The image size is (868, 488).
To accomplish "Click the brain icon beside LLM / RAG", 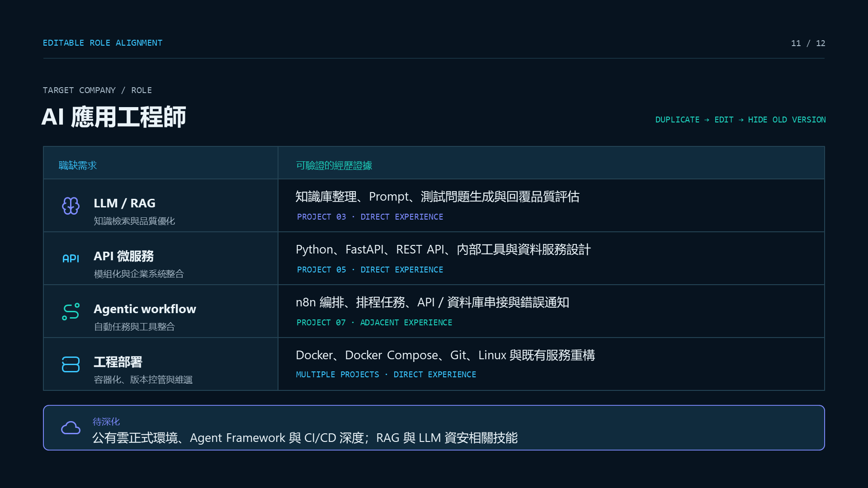I will (x=71, y=206).
